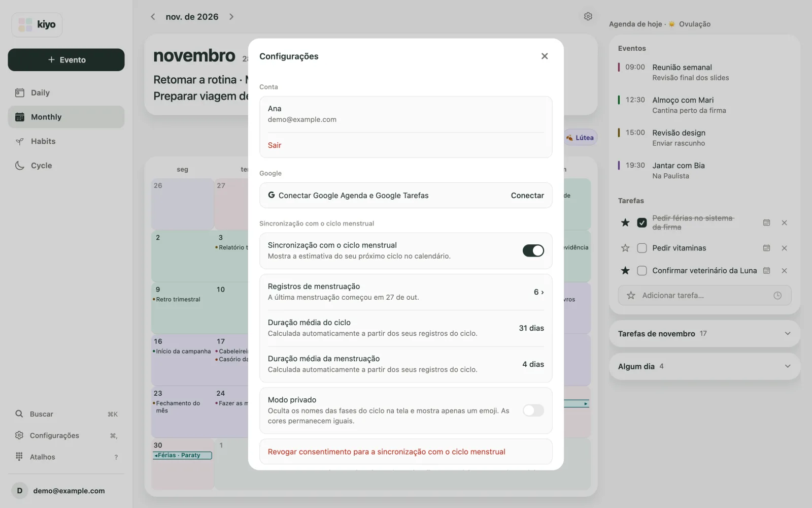812x508 pixels.
Task: Uncheck the Pedir férias no sistema task
Action: tap(642, 223)
